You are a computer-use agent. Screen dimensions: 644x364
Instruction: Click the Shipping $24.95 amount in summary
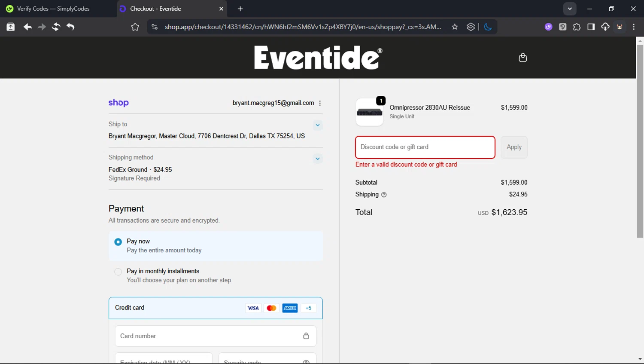coord(518,194)
